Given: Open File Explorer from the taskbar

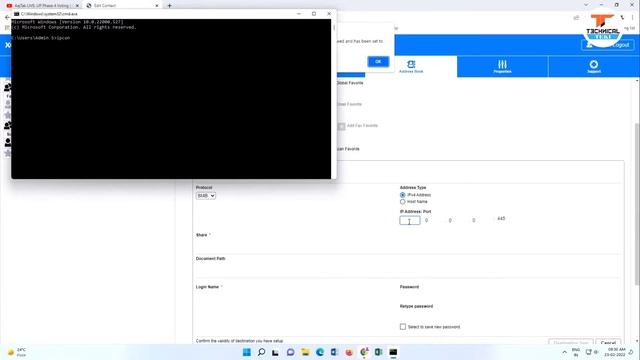Looking at the screenshot, I should [305, 352].
